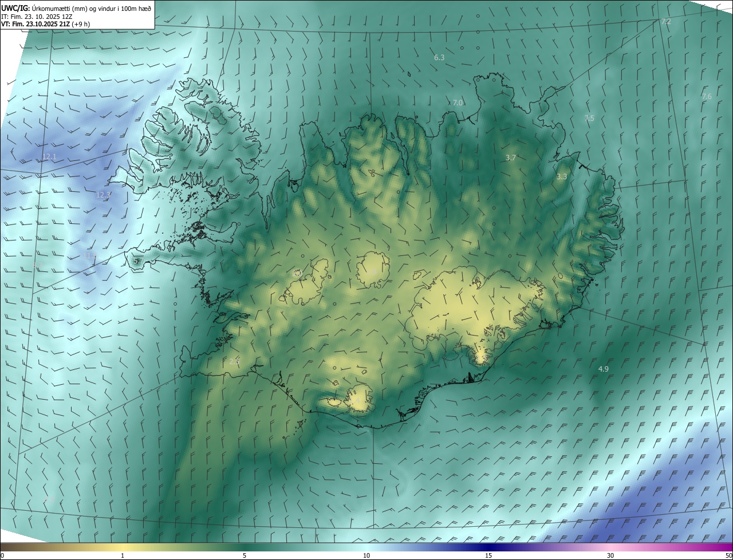Click the colorbar tick label 5
This screenshot has height=560, width=733.
pos(245,556)
